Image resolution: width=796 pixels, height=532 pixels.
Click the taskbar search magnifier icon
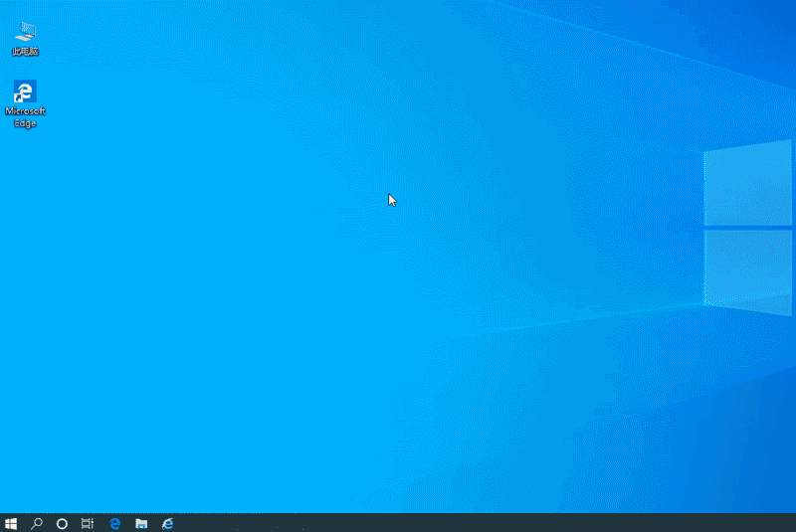click(37, 523)
